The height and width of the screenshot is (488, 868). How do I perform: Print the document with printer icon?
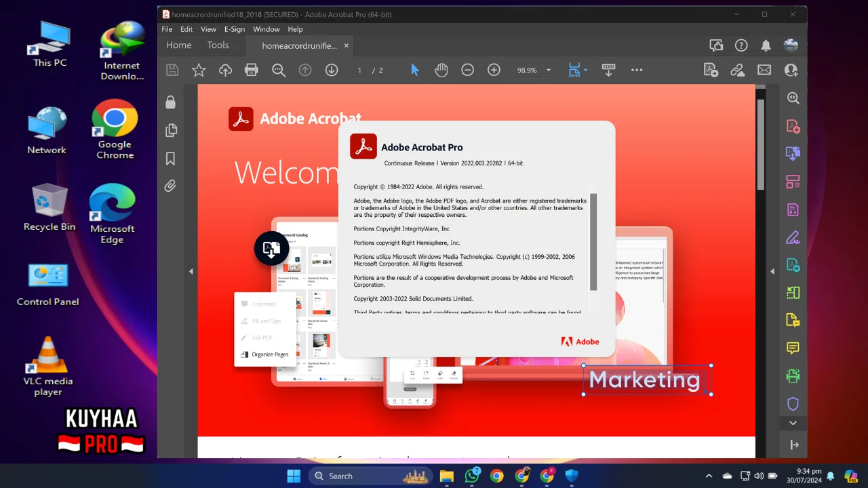(252, 70)
